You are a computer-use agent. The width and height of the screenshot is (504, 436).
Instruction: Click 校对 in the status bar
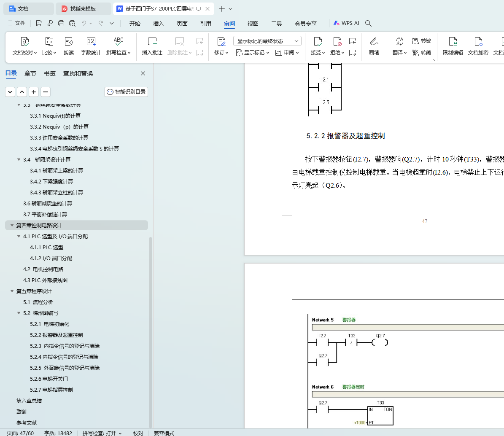click(138, 433)
